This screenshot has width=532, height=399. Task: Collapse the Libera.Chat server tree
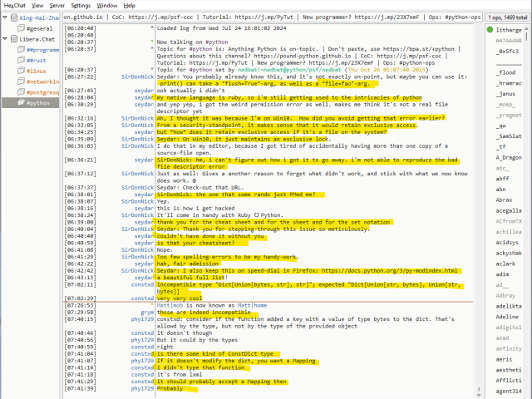pos(5,39)
